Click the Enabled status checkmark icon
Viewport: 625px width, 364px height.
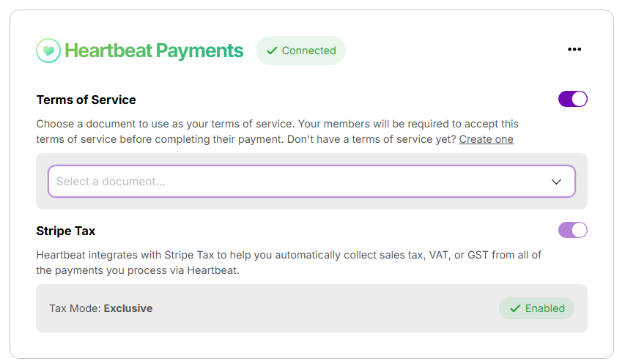pyautogui.click(x=515, y=308)
